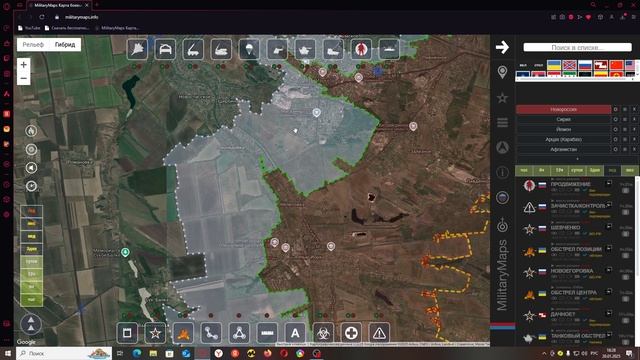Switch map to Гибрид view
Image resolution: width=640 pixels, height=360 pixels.
point(65,45)
